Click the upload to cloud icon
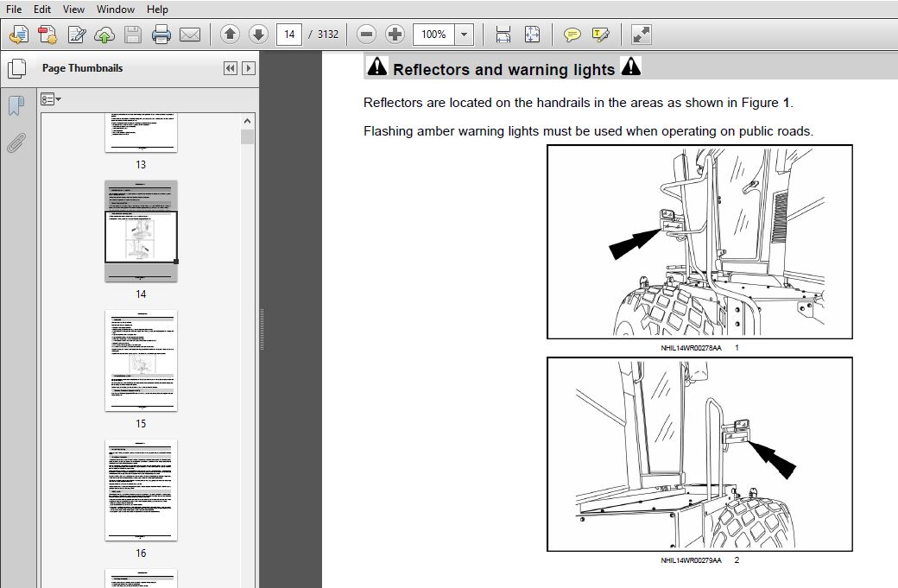 click(x=104, y=35)
